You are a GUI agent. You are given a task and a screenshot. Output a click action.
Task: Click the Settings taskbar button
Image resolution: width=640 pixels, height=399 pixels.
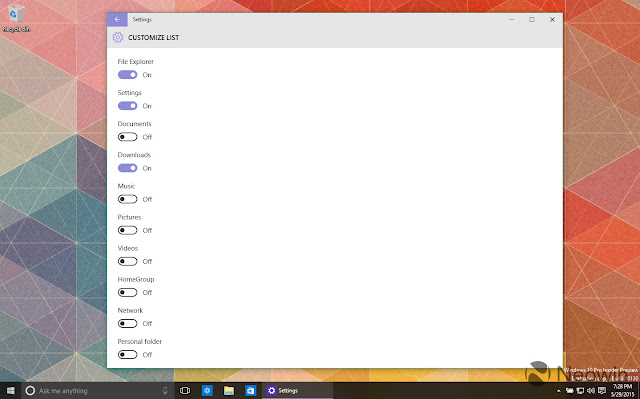pos(298,391)
